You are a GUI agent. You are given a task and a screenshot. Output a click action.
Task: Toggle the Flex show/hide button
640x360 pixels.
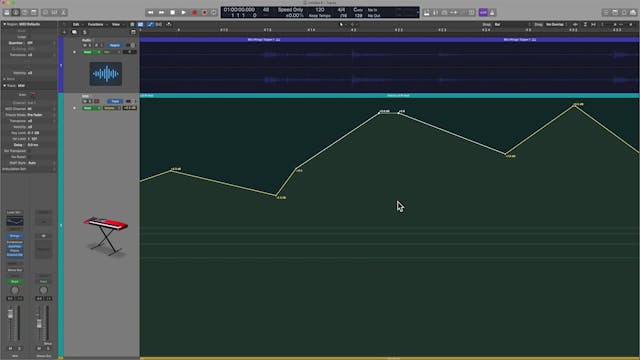coord(159,24)
